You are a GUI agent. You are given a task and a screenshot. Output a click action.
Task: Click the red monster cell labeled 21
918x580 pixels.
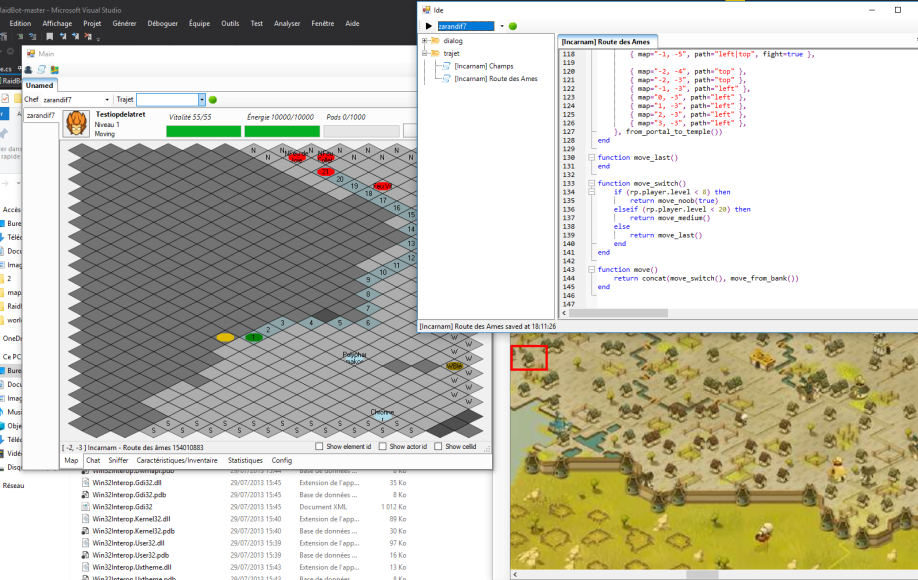326,171
